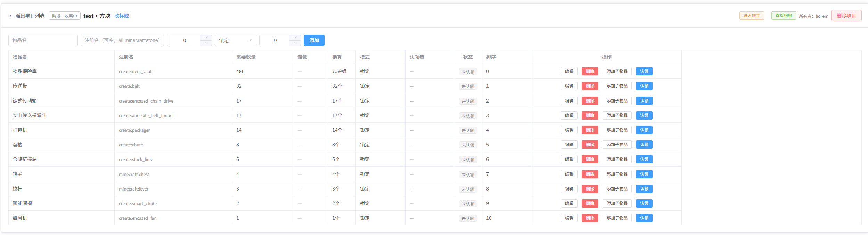Decrease the first quantity stepper value
Viewport: 868px width, 235px height.
206,43
